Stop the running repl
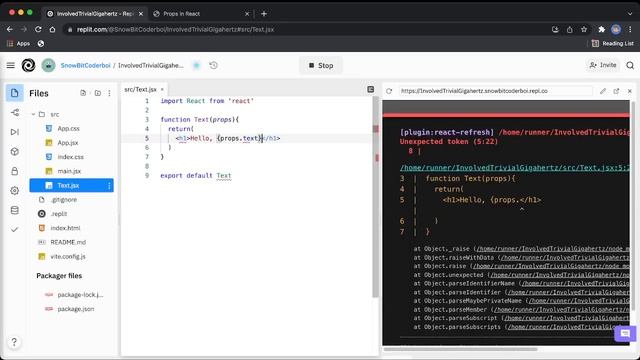This screenshot has width=640, height=360. click(321, 65)
